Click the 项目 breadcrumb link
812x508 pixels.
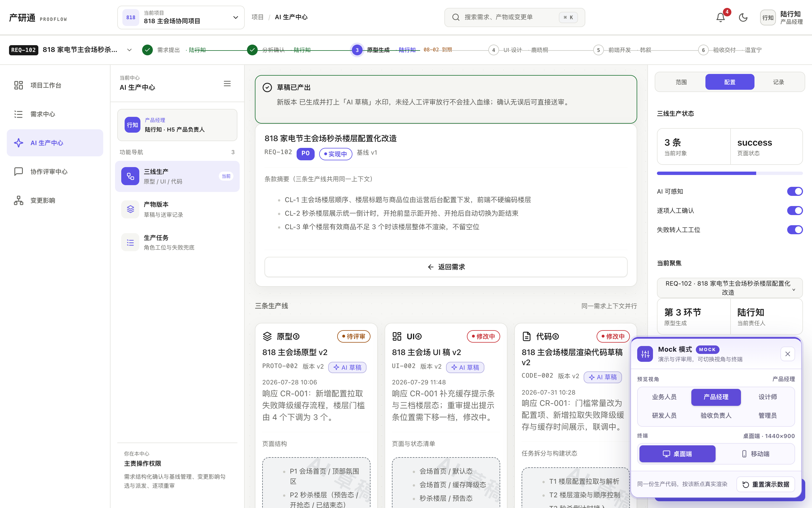[257, 17]
